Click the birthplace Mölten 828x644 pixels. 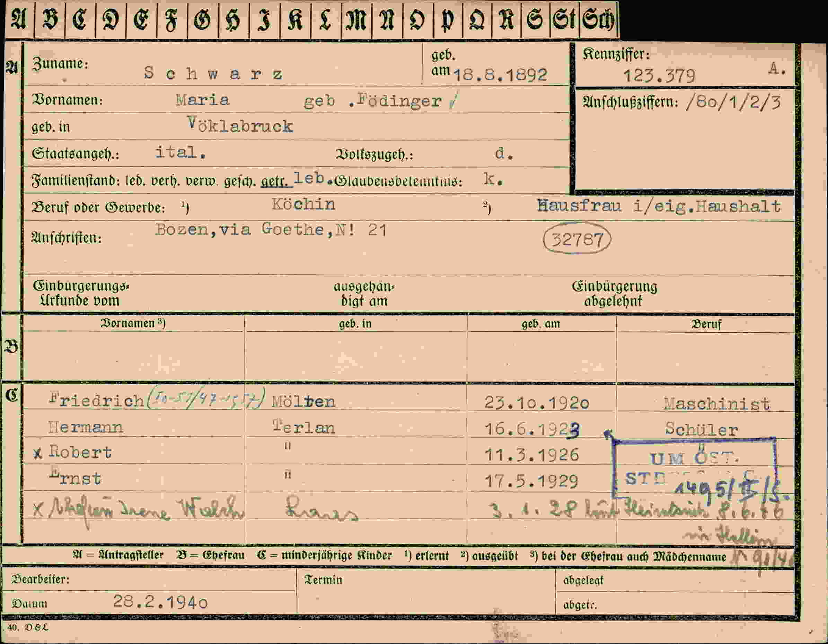(x=303, y=402)
